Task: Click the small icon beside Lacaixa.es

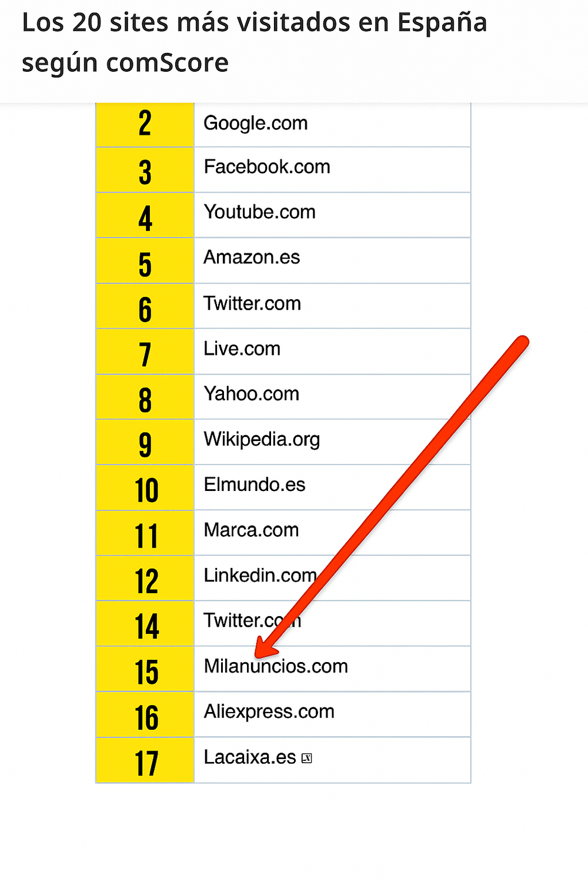Action: pos(306,759)
